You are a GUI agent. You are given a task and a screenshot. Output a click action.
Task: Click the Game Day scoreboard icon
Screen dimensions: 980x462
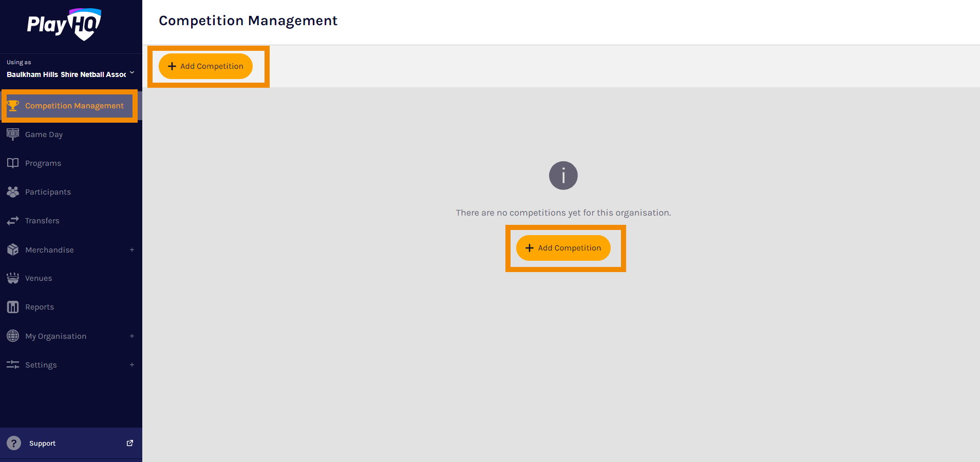tap(13, 134)
